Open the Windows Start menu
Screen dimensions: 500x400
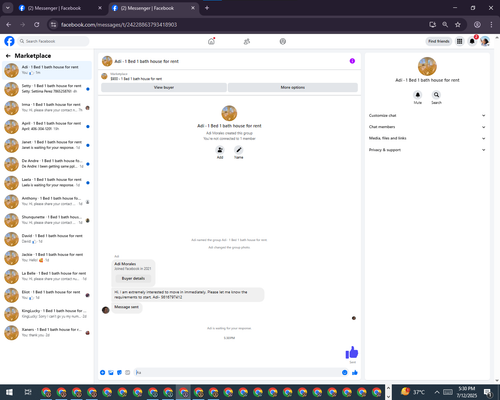pyautogui.click(x=9, y=392)
